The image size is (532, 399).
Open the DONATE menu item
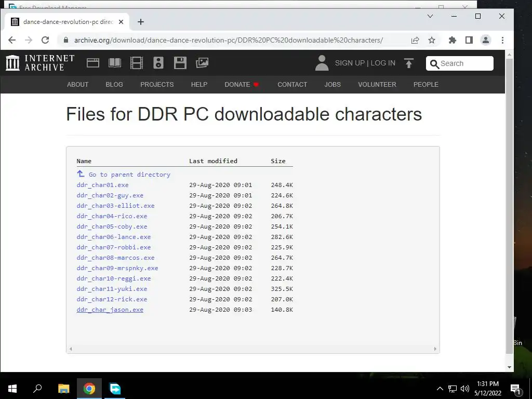242,85
